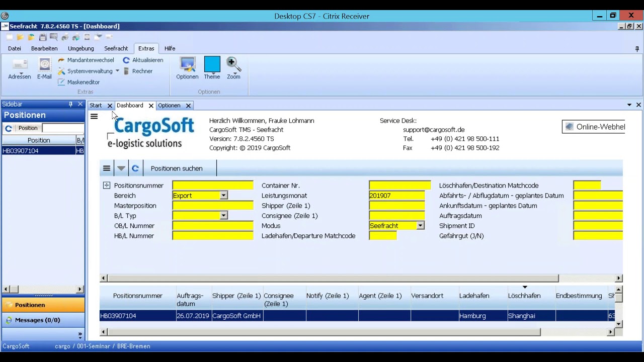Open the Adressen address book icon
This screenshot has width=644, height=362.
click(x=20, y=64)
